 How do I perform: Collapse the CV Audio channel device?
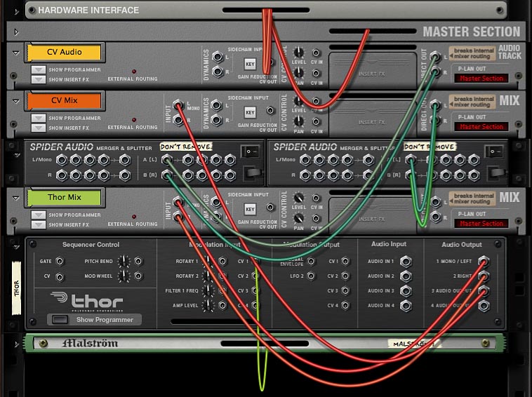click(x=15, y=53)
